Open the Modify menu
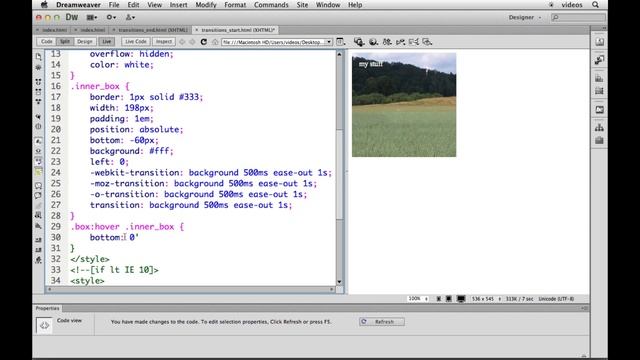Image resolution: width=640 pixels, height=360 pixels. [x=206, y=5]
